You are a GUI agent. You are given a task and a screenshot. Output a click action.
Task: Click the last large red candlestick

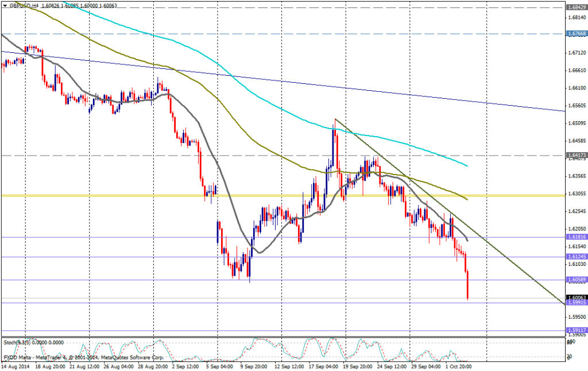click(x=468, y=284)
